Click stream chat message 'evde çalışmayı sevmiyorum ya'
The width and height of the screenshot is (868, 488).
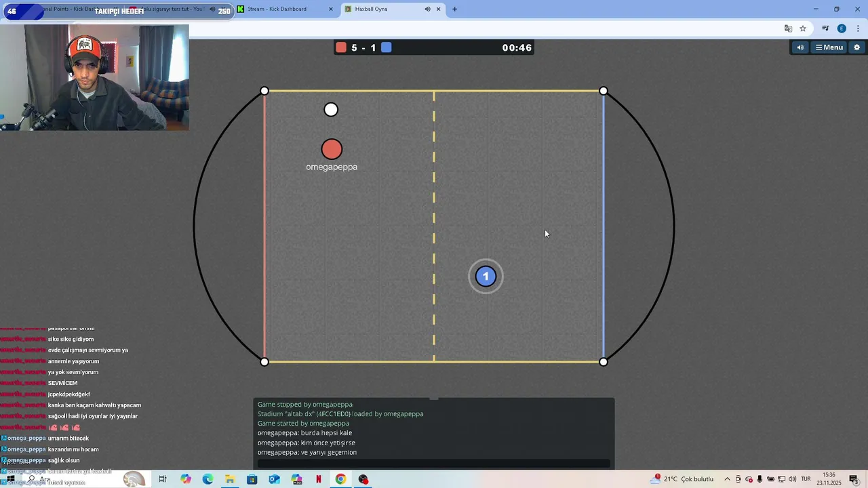pyautogui.click(x=88, y=350)
